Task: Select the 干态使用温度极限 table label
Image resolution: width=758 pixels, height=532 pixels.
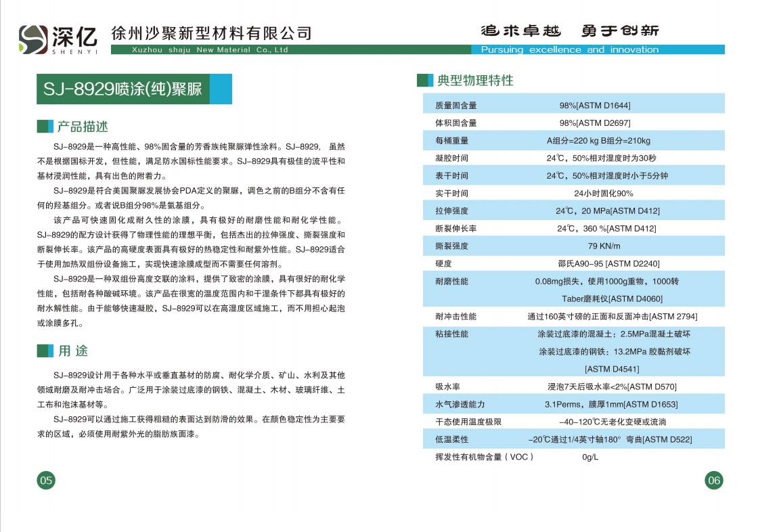Action: coord(468,422)
